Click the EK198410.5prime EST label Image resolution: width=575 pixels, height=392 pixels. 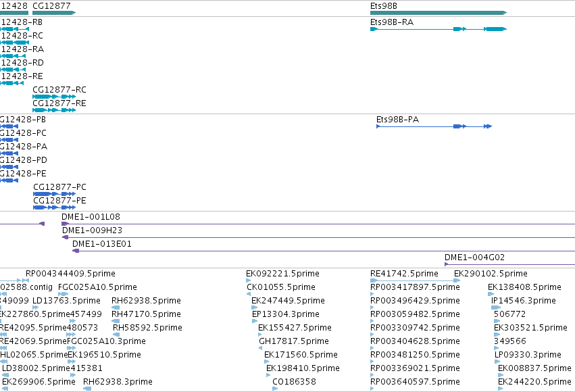[x=303, y=368]
